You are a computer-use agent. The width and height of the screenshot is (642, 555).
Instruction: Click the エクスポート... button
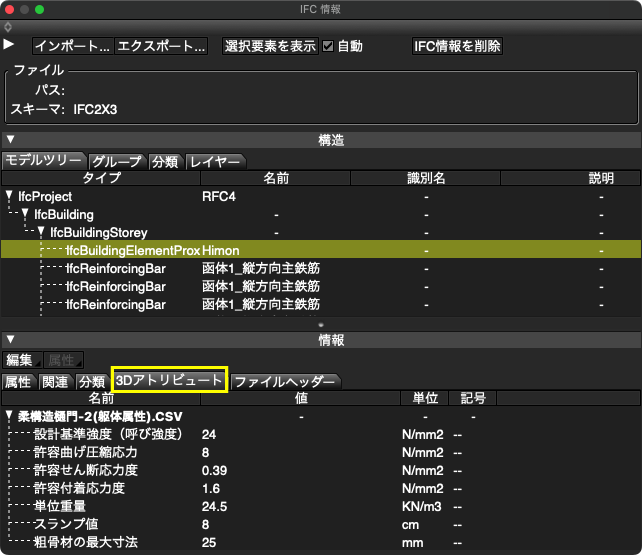(x=161, y=46)
